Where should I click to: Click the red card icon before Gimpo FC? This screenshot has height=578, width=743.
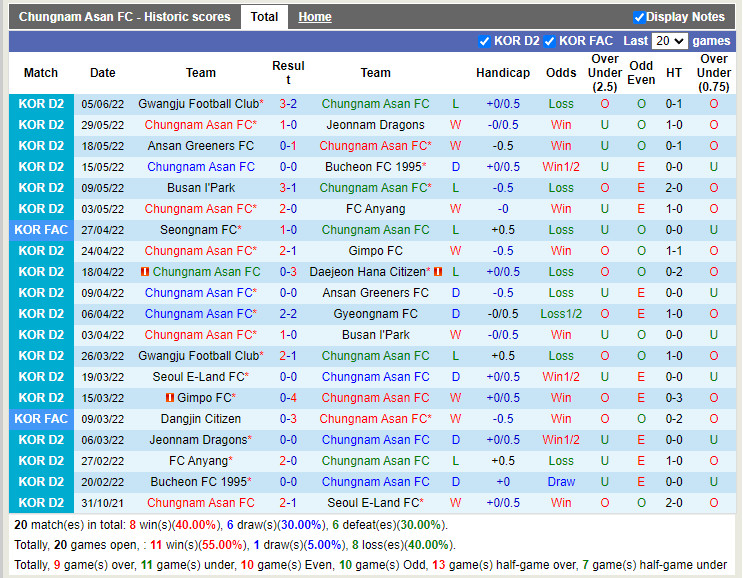[170, 398]
